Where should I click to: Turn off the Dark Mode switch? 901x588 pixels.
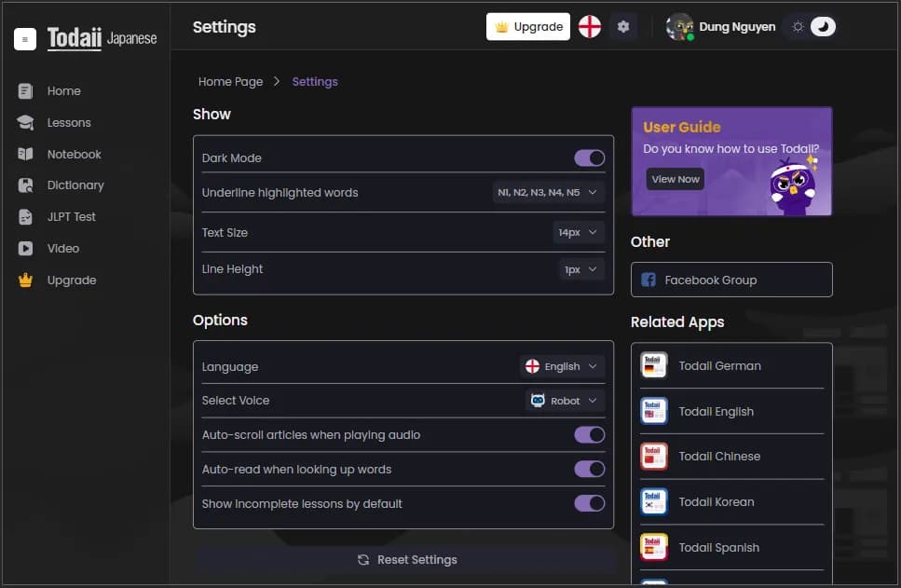click(589, 158)
